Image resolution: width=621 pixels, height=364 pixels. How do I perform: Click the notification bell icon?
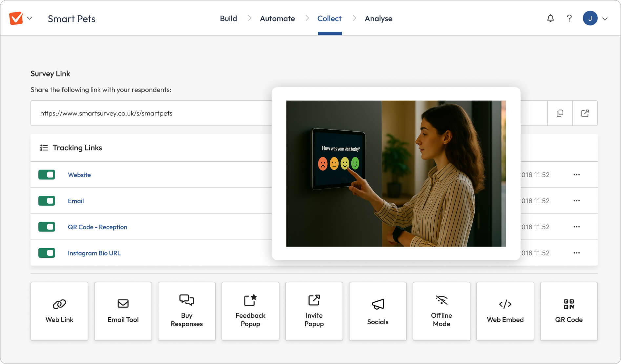(550, 18)
